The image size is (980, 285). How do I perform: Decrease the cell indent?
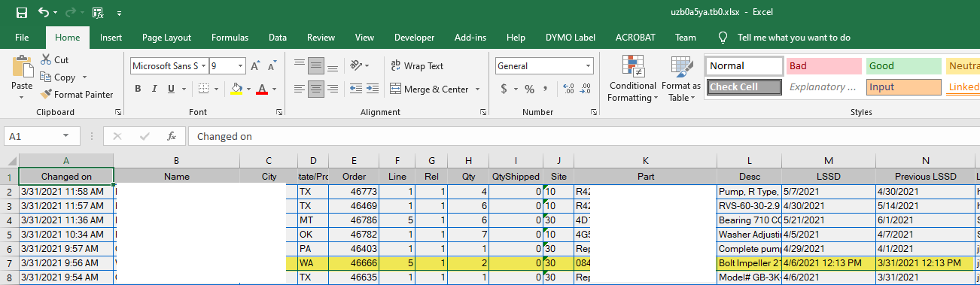coord(355,89)
